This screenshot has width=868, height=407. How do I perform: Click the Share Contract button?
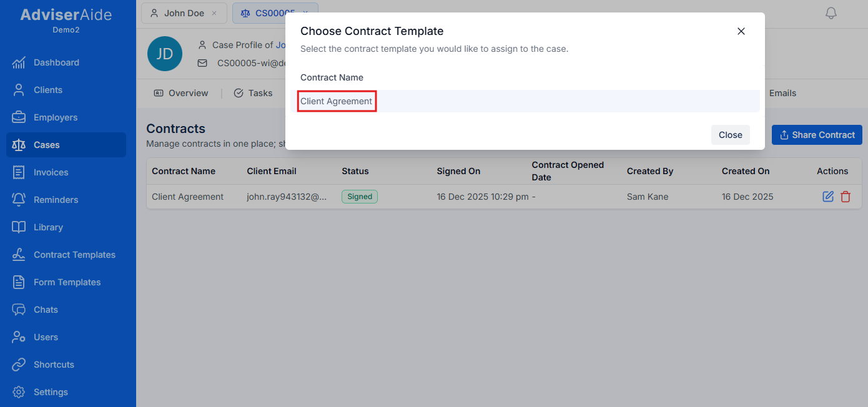pos(817,135)
